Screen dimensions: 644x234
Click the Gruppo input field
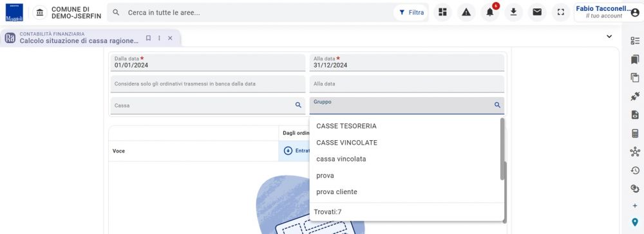(406, 105)
